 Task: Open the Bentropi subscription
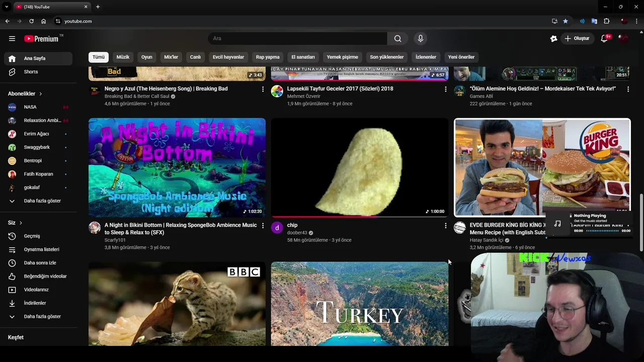[x=38, y=161]
